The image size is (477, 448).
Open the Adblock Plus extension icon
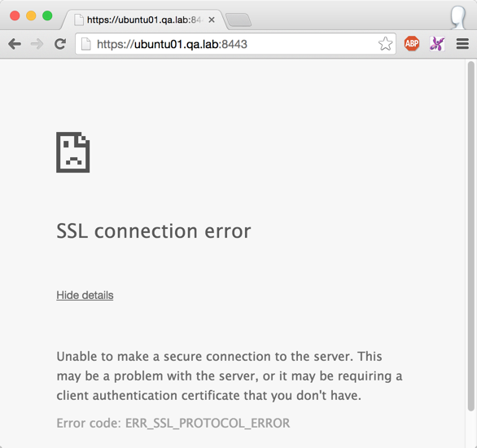[412, 43]
